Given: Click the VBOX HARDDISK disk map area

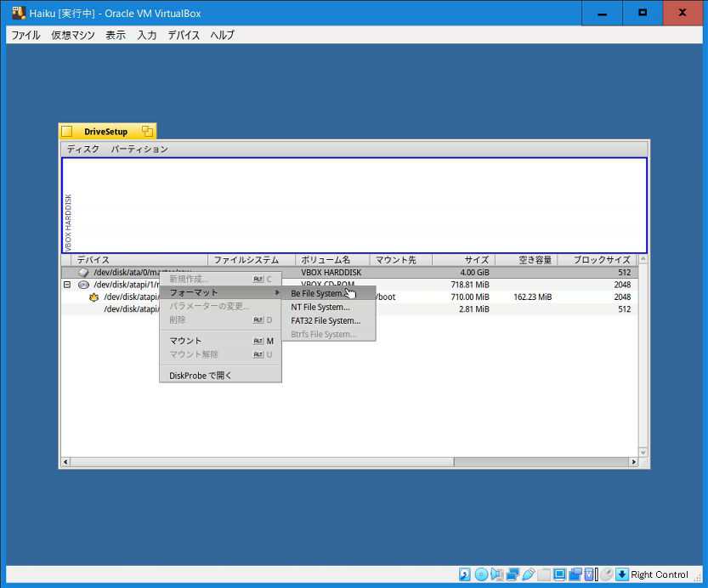Looking at the screenshot, I should [x=354, y=206].
